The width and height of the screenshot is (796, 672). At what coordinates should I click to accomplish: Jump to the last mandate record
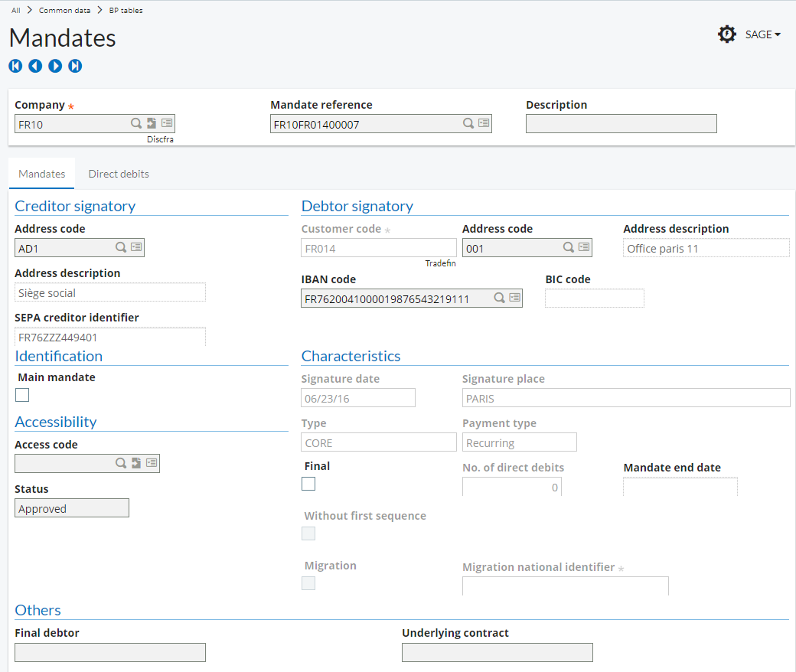75,67
